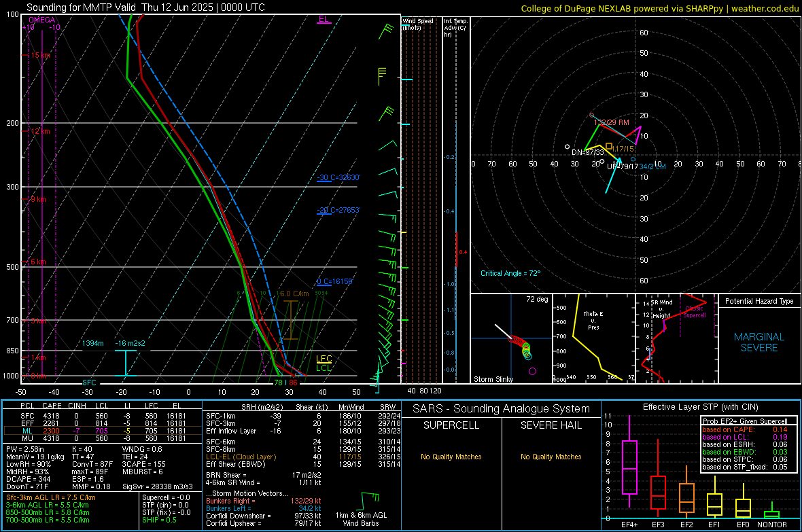Click the surface dewpoint value 78
This screenshot has width=802, height=532.
click(278, 383)
